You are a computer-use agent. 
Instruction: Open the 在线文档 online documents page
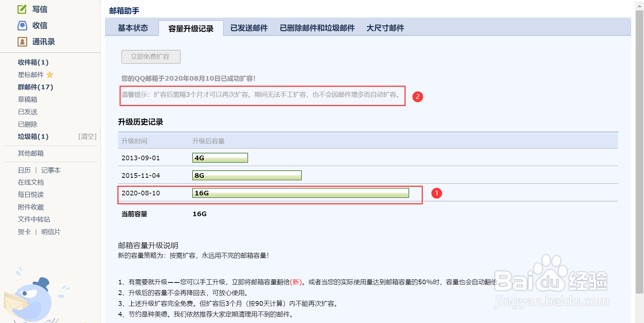[x=30, y=182]
